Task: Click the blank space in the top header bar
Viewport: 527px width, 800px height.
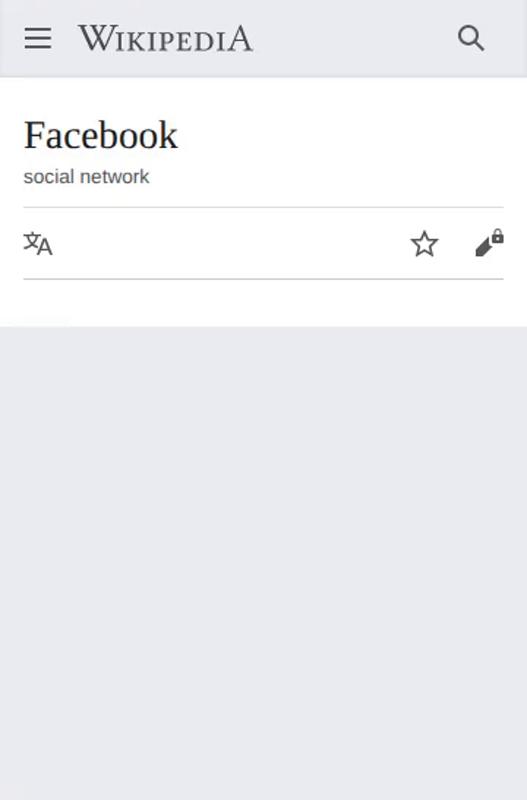Action: (x=355, y=38)
